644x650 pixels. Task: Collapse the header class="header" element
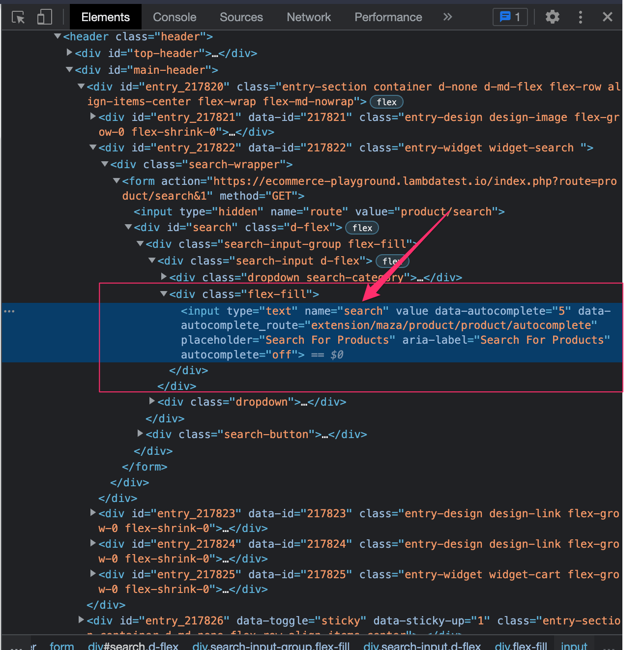57,36
